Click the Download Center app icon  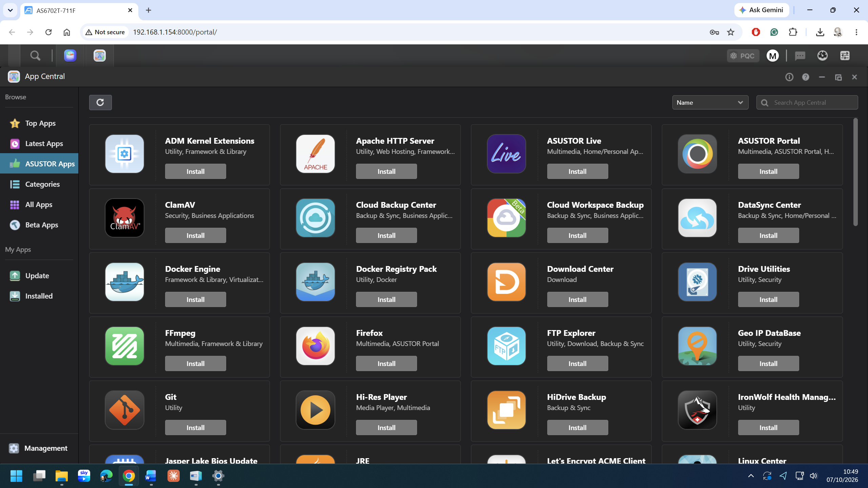click(x=506, y=282)
